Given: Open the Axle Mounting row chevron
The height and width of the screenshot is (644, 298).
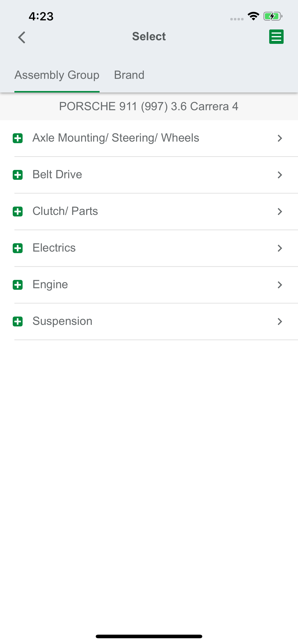Looking at the screenshot, I should [280, 138].
